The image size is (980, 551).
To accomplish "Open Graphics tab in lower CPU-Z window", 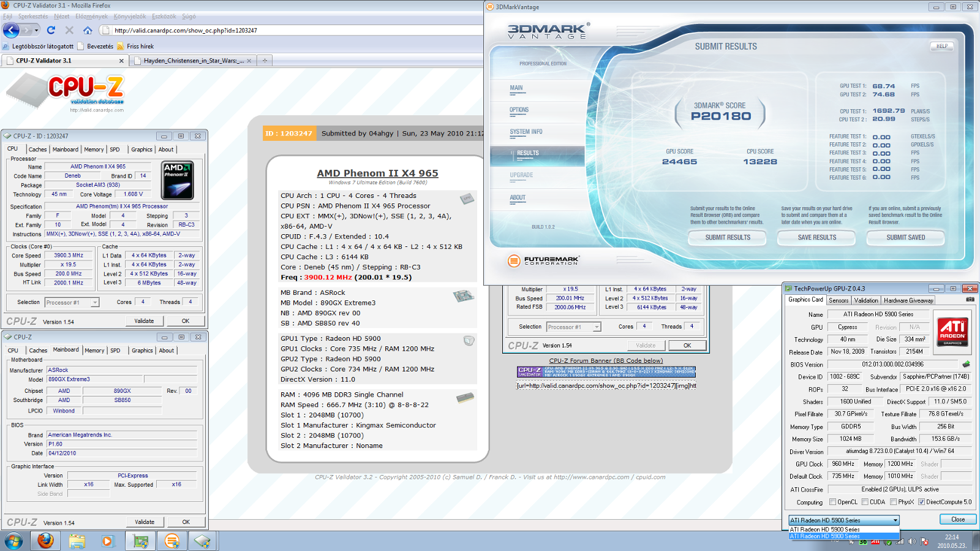I will 142,351.
